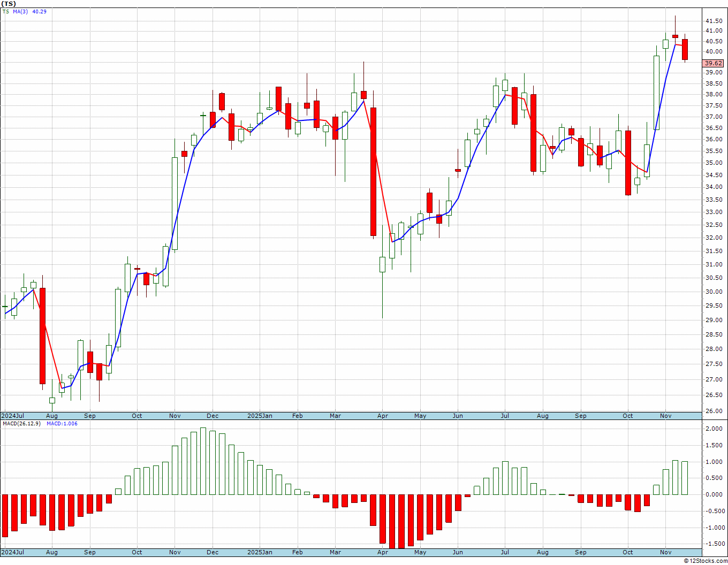Click the MACD:1.006 value readout
728x565 pixels.
point(62,423)
